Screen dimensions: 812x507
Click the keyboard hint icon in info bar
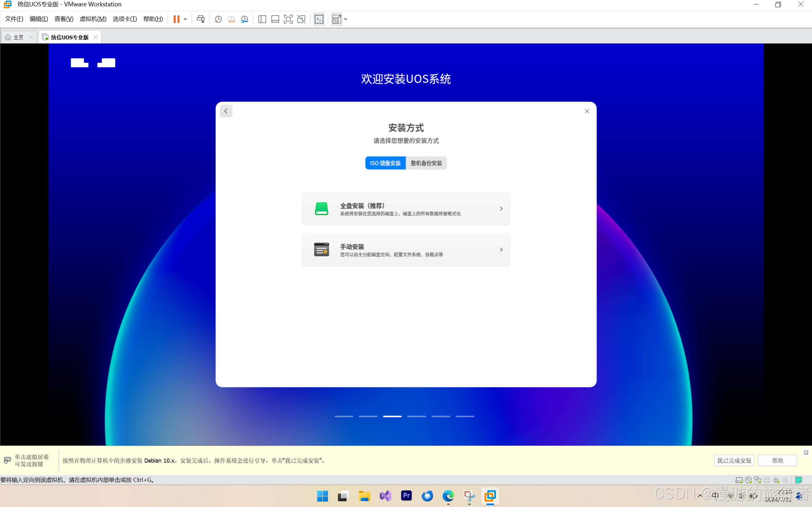click(x=7, y=460)
